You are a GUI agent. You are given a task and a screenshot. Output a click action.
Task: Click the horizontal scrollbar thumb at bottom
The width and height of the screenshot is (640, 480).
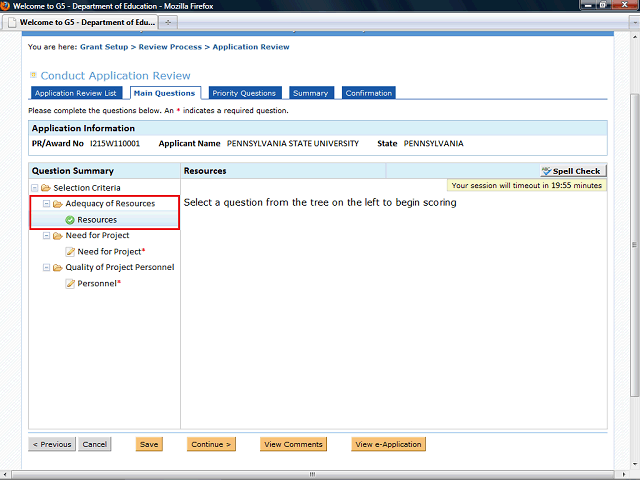coord(312,474)
